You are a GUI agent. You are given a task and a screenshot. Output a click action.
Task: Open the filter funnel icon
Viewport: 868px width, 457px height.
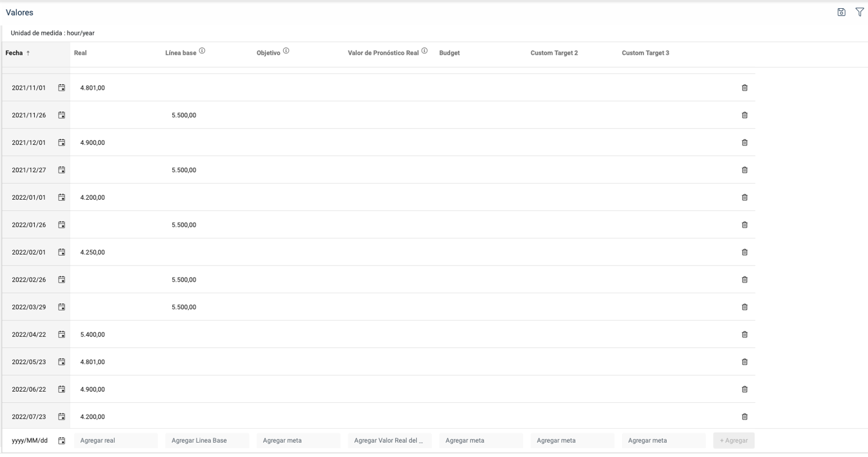coord(860,12)
